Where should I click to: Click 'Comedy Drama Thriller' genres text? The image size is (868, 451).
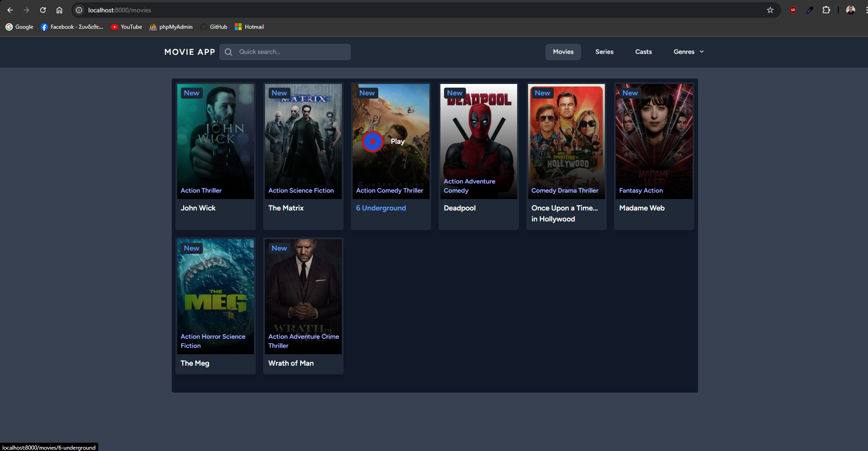click(x=565, y=191)
